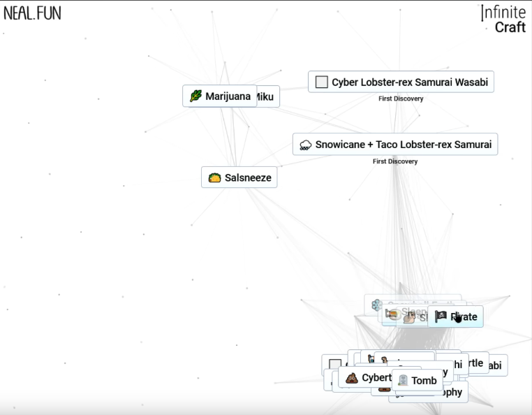Viewport: 532px width, 415px height.
Task: Click the taco icon on Salsneeze
Action: point(214,177)
